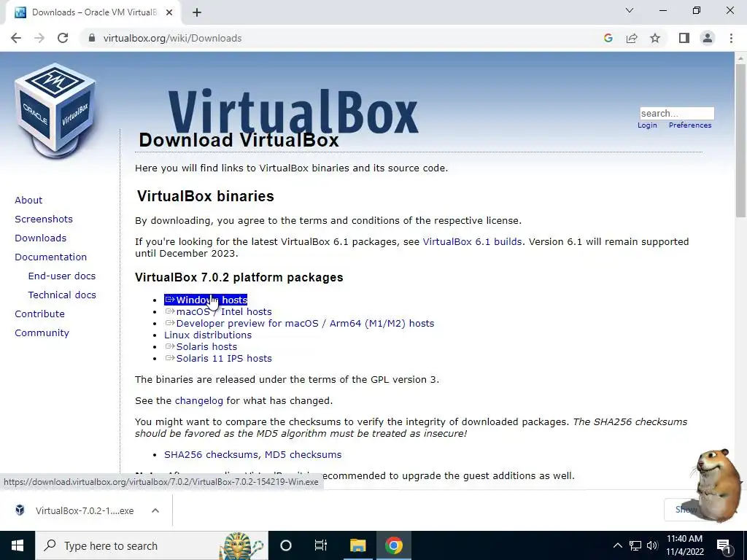The image size is (747, 560).
Task: Open the changelog link
Action: 198,401
